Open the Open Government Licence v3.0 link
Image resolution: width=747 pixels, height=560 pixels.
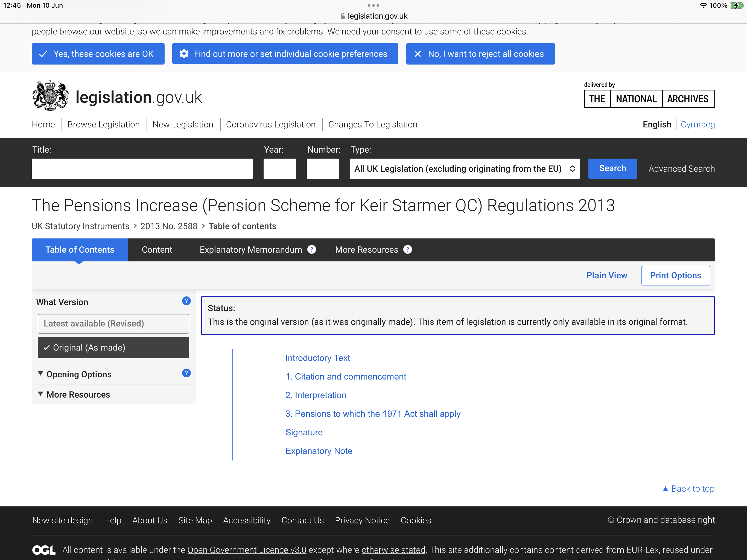click(x=247, y=550)
